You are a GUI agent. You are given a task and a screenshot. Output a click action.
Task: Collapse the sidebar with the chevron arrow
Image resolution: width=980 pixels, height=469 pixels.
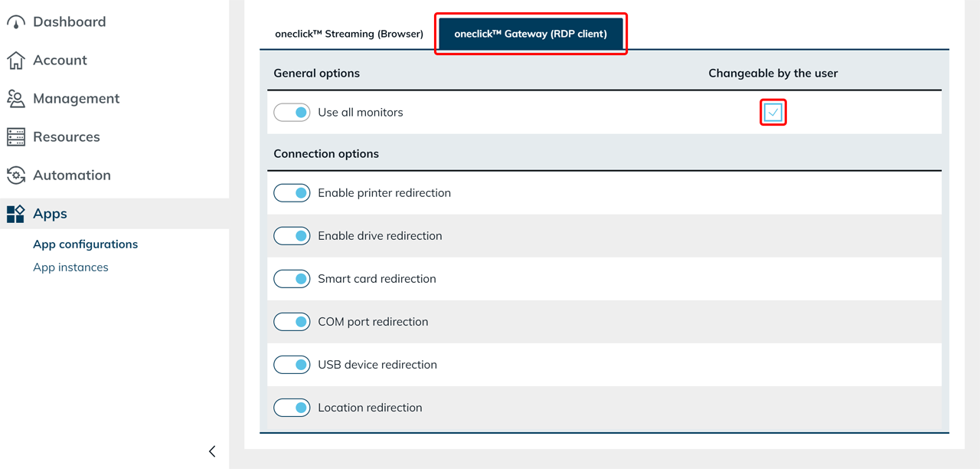[212, 451]
